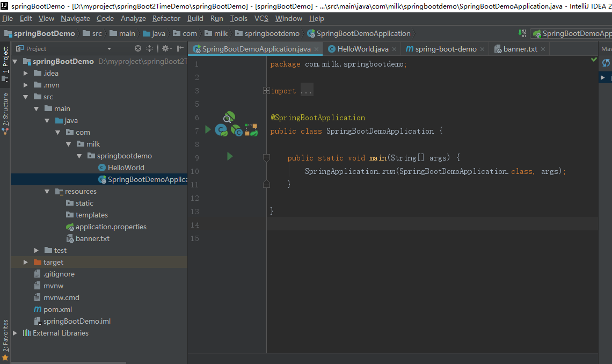Image resolution: width=612 pixels, height=364 pixels.
Task: Click the @SpringBootApplication annotation
Action: pyautogui.click(x=318, y=118)
